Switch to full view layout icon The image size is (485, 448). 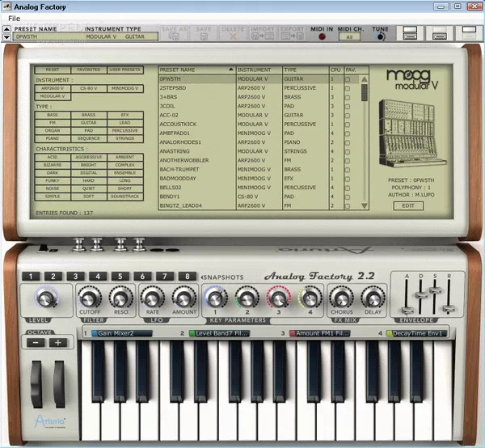coord(410,33)
